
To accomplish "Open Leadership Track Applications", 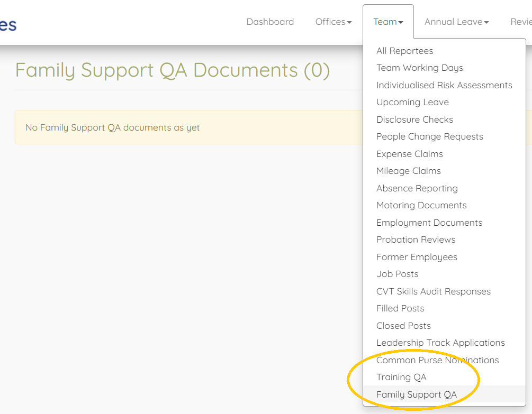I will [x=440, y=343].
